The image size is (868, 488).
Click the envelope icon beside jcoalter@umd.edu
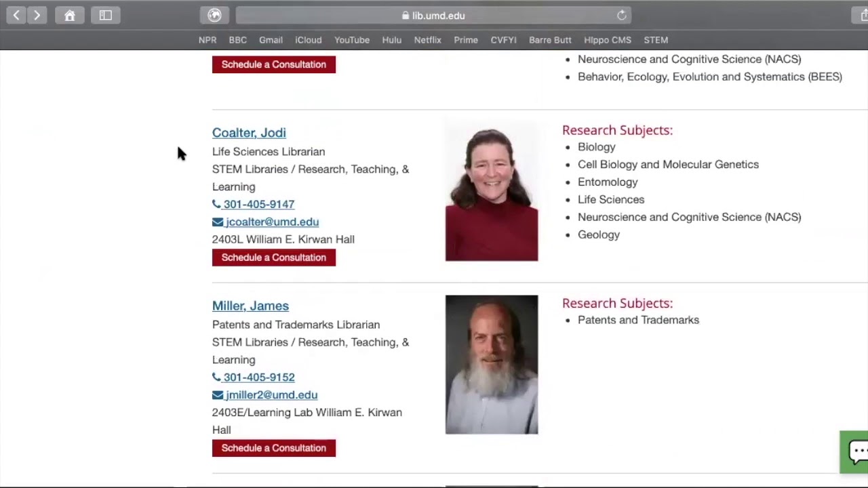coord(218,222)
